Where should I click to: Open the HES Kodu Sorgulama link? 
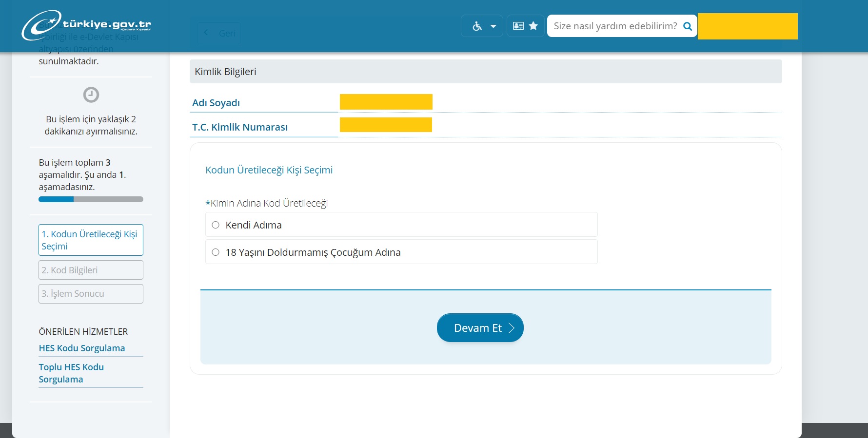pyautogui.click(x=82, y=348)
